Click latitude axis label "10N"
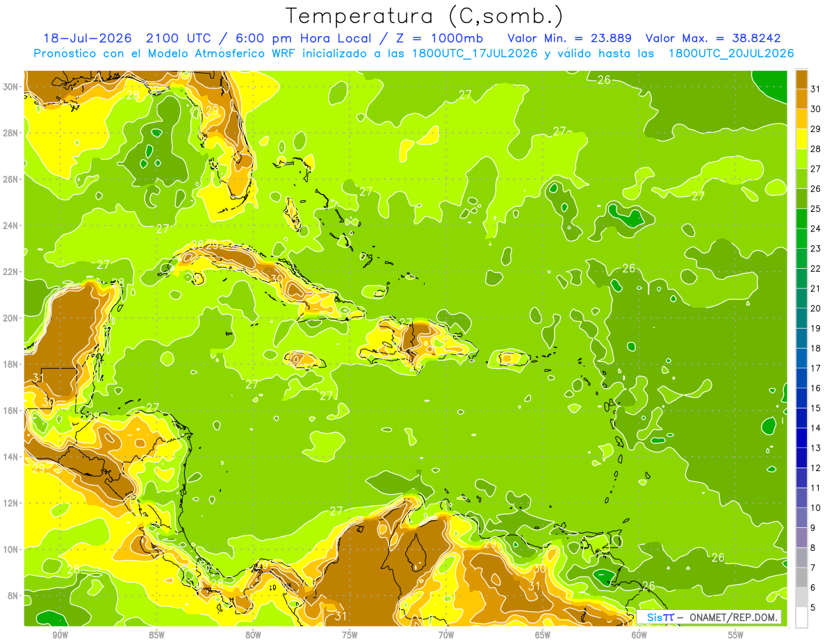Image resolution: width=834 pixels, height=644 pixels. point(10,550)
